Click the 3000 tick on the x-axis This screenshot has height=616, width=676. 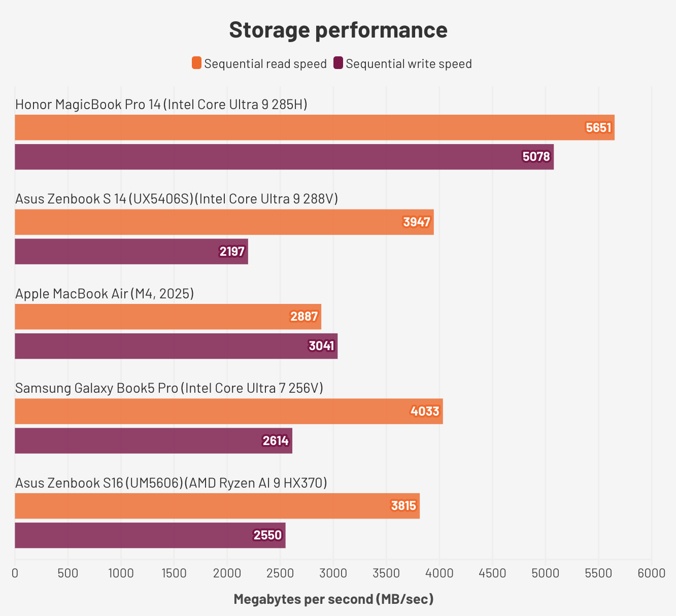click(333, 573)
